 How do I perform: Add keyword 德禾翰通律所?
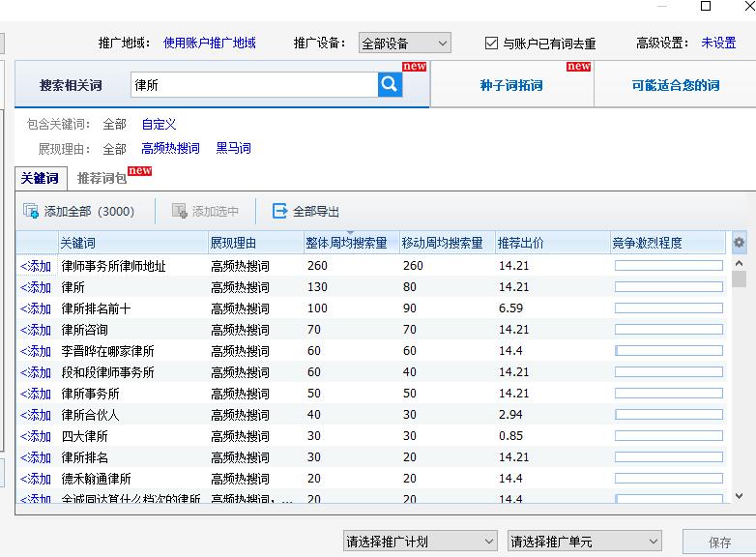(36, 479)
